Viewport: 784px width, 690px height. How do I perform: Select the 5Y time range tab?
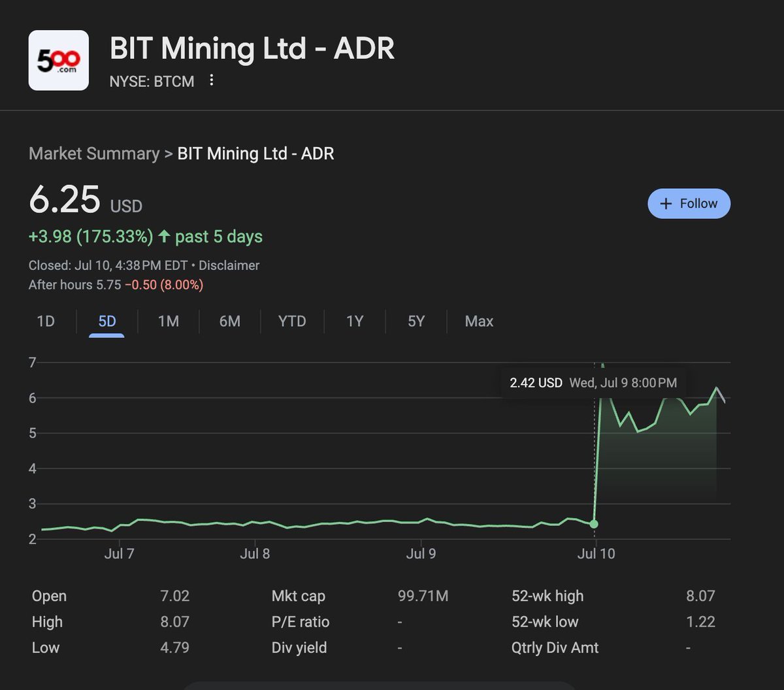416,321
